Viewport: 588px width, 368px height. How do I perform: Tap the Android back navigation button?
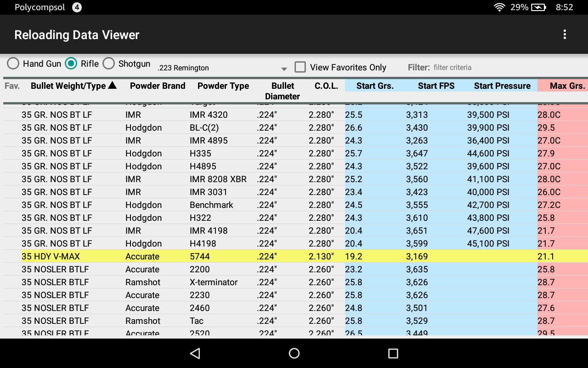(x=195, y=353)
